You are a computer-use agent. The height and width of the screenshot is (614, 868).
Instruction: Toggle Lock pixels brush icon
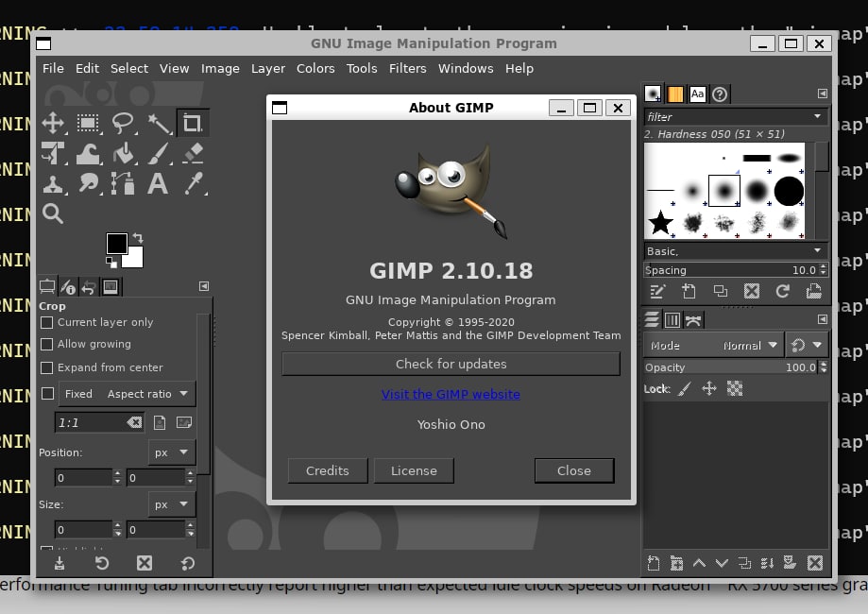pyautogui.click(x=686, y=388)
